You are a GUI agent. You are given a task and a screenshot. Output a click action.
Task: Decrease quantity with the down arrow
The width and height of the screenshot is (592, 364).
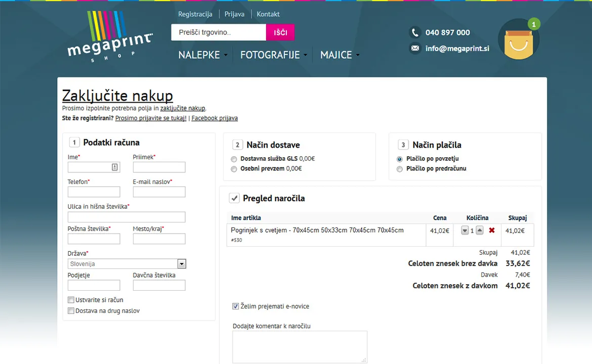pyautogui.click(x=465, y=230)
